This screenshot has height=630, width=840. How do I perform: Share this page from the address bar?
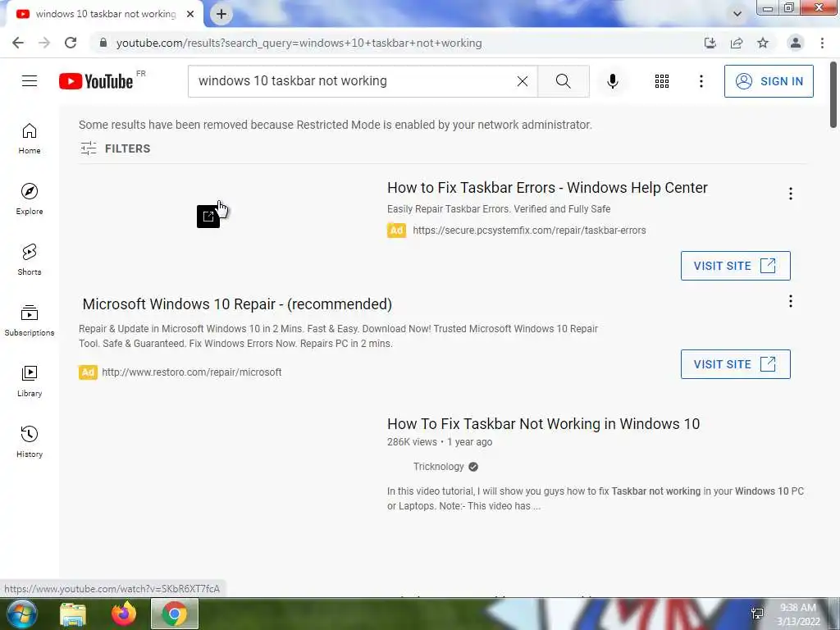[737, 43]
